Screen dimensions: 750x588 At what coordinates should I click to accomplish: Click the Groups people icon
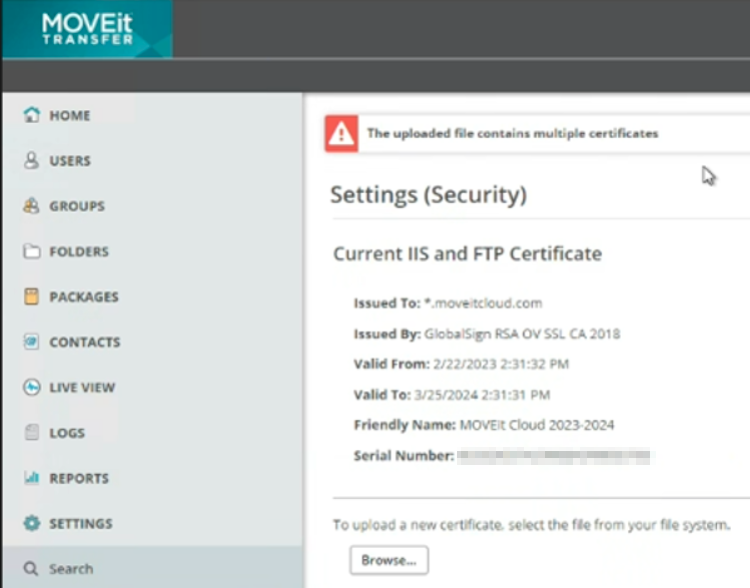click(x=32, y=206)
